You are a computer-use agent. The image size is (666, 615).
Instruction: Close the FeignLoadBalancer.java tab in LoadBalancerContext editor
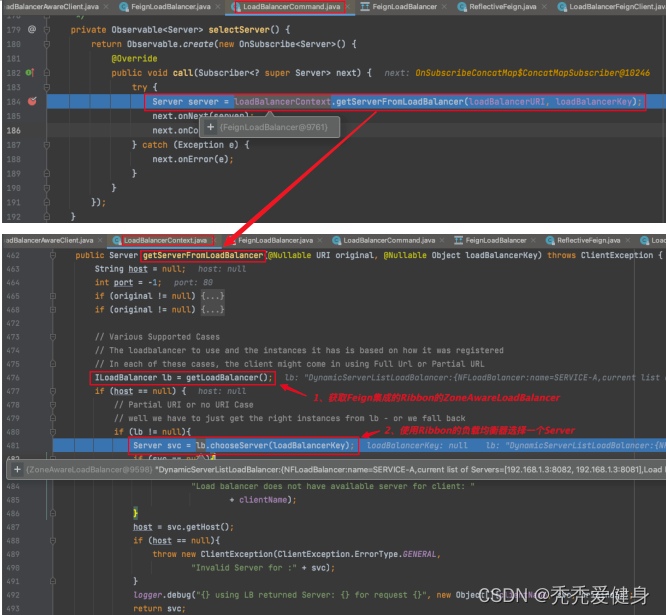(320, 240)
